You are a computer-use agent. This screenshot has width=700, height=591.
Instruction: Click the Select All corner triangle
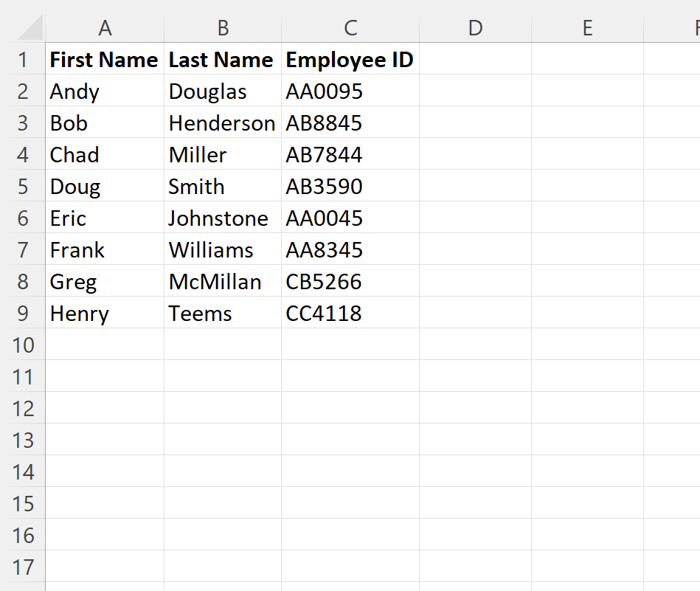tap(30, 30)
